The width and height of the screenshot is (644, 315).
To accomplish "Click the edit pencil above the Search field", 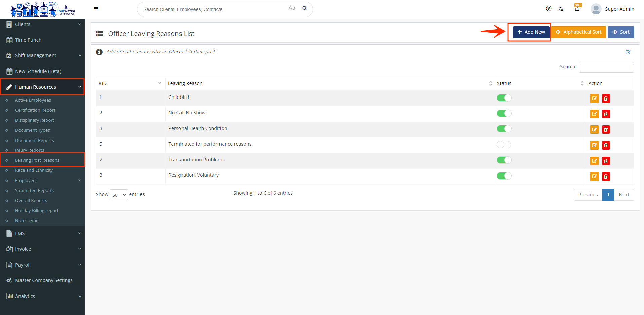I will point(628,52).
